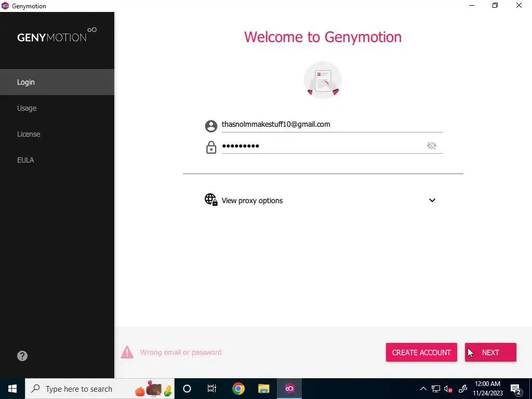
Task: Click the muted volume tray icon
Action: coord(448,389)
